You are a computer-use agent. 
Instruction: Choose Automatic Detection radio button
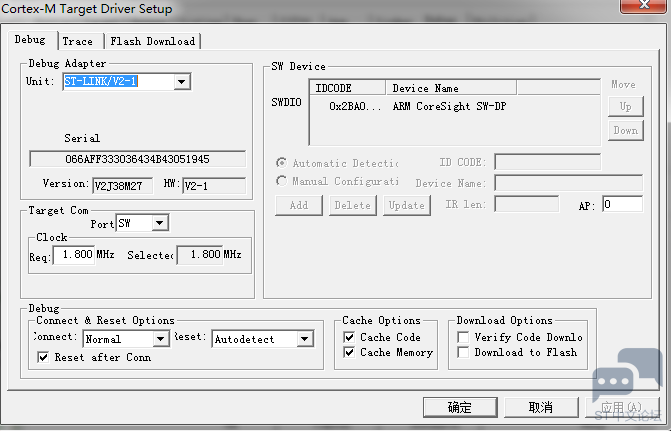(x=282, y=163)
